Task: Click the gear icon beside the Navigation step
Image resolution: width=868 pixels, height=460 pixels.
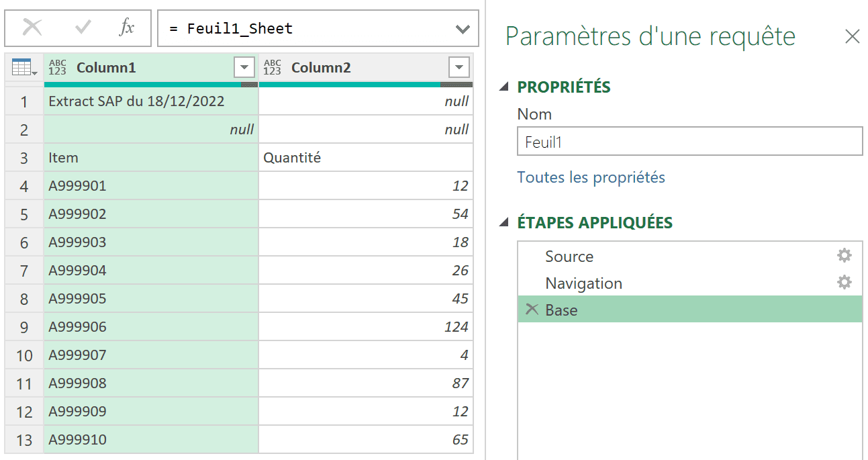Action: coord(844,283)
